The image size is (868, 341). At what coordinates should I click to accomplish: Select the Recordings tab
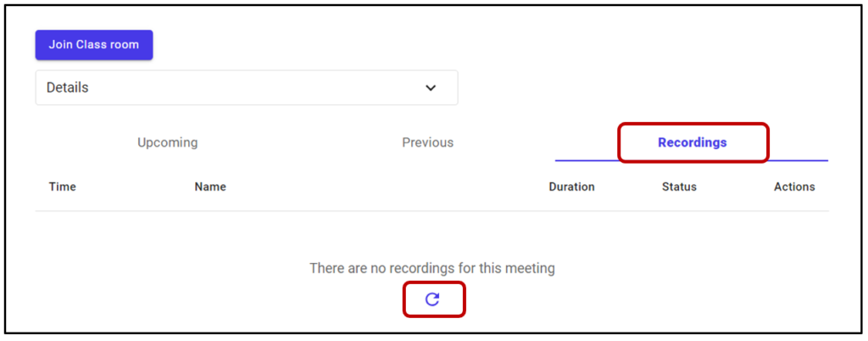click(692, 143)
